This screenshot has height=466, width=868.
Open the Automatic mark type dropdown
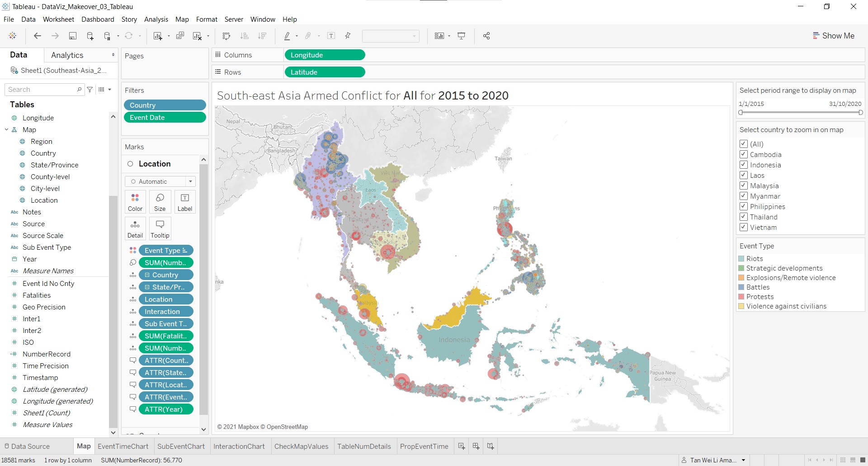(160, 181)
